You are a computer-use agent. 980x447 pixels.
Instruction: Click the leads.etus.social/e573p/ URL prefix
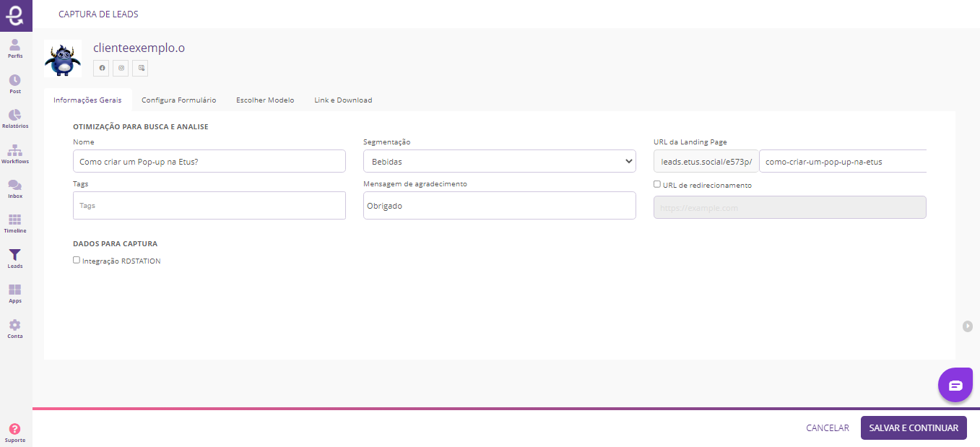pyautogui.click(x=706, y=161)
